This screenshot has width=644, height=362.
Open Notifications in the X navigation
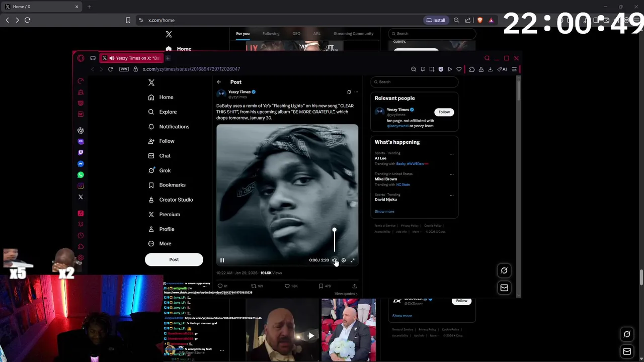[x=169, y=126]
